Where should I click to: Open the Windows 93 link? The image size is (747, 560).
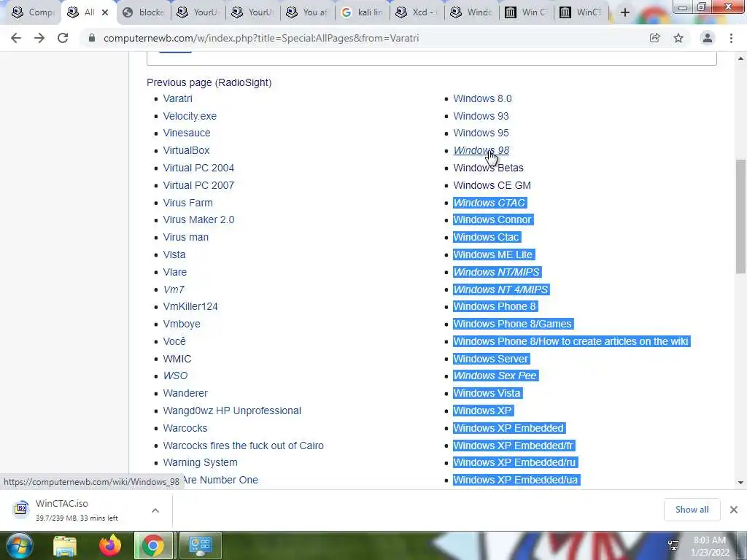pyautogui.click(x=481, y=116)
